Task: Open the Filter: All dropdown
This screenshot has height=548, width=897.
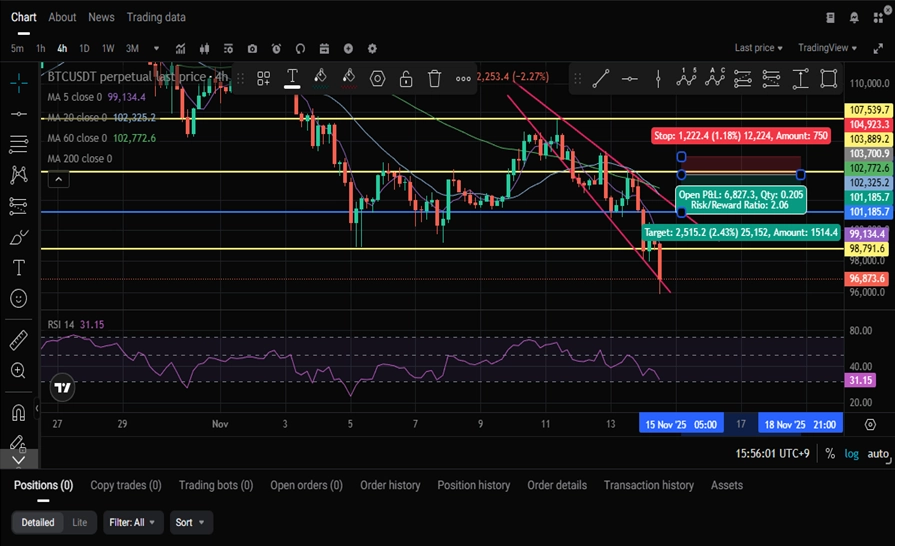Action: pos(132,522)
